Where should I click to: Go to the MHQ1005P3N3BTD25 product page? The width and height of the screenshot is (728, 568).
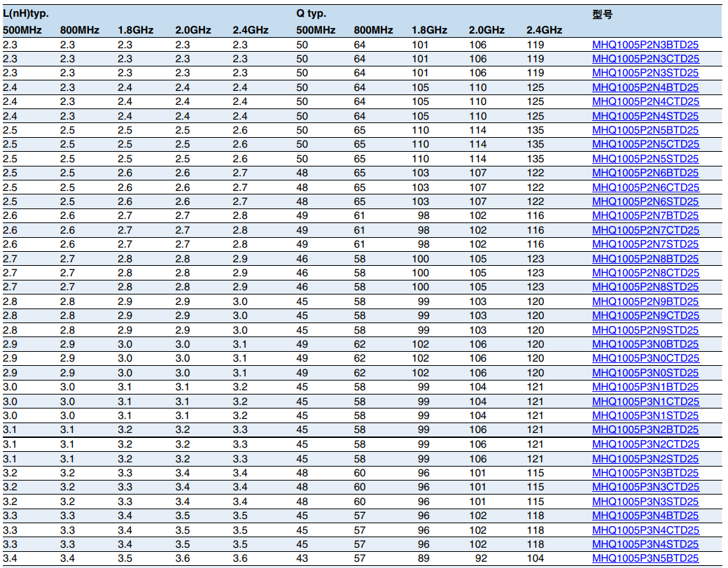coord(645,474)
